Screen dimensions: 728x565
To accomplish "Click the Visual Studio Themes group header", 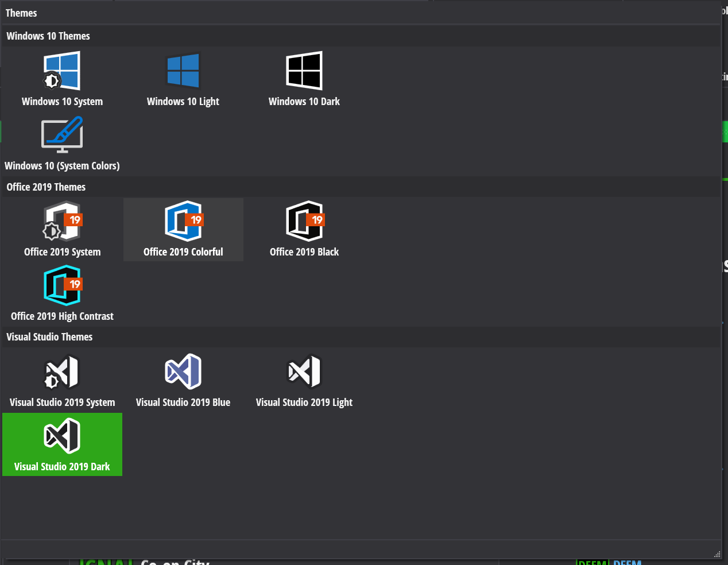I will pyautogui.click(x=49, y=337).
